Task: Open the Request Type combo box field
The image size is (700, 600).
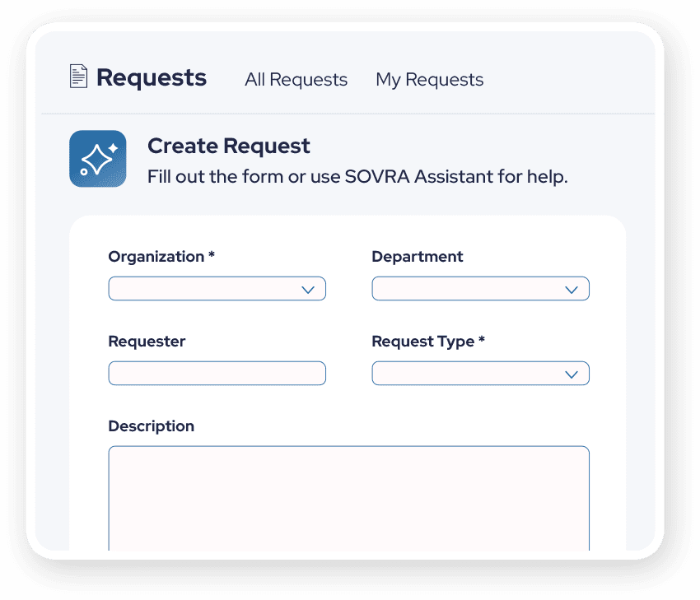Action: coord(480,374)
